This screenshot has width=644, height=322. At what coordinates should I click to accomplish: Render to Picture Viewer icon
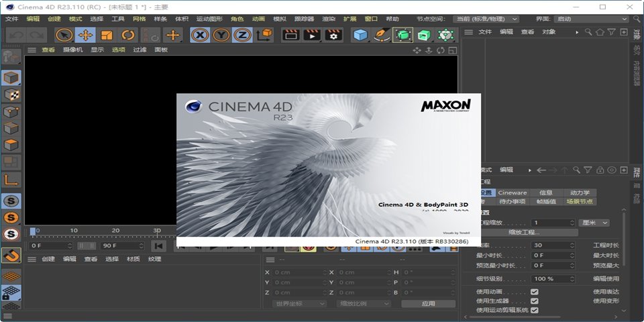click(x=312, y=36)
